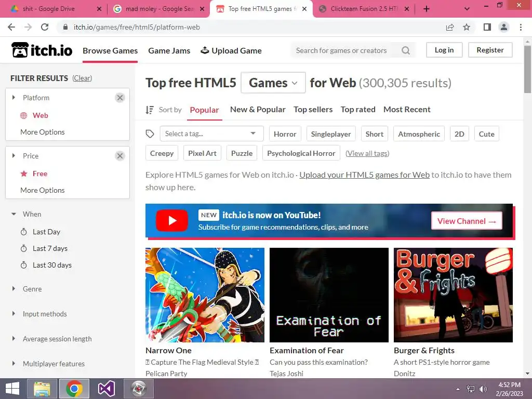Sort by Top rated

tap(358, 110)
